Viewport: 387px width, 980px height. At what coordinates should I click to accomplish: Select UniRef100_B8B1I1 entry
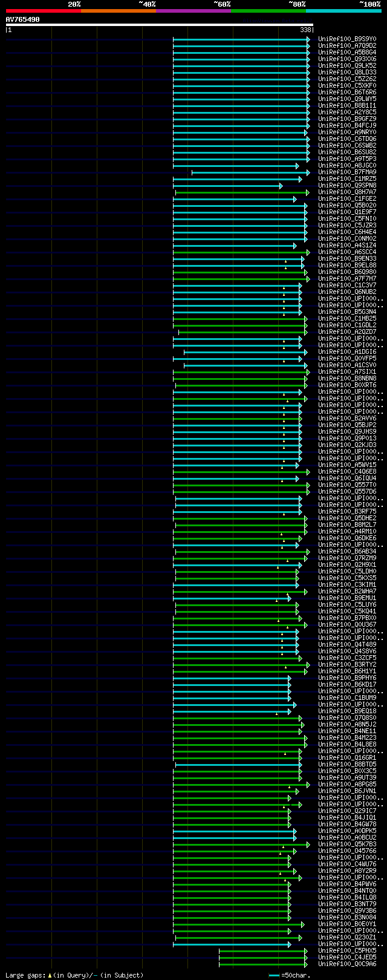click(347, 106)
